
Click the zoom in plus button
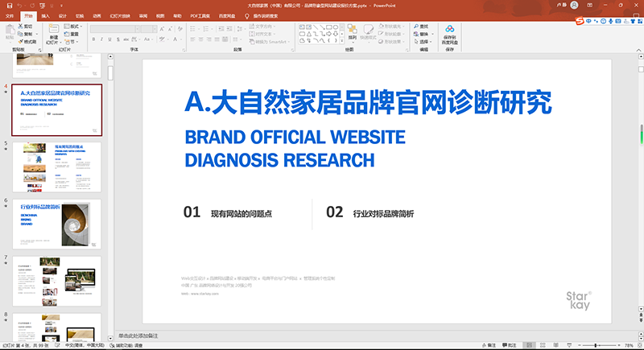tap(619, 345)
